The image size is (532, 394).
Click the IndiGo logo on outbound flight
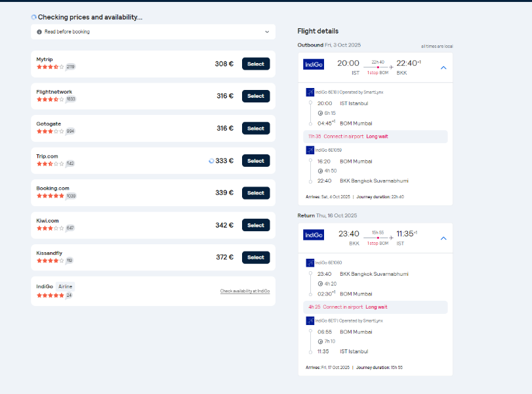click(x=314, y=64)
